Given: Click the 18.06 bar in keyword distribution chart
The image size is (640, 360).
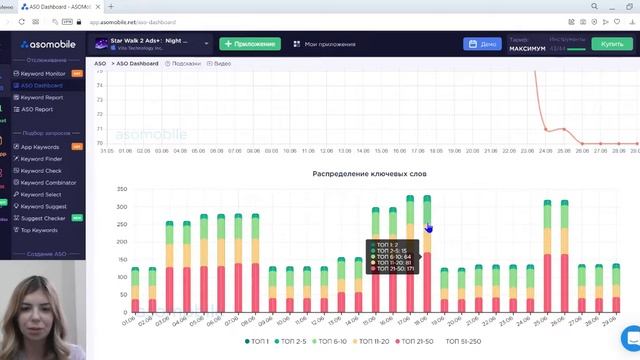Looking at the screenshot, I should click(x=427, y=254).
